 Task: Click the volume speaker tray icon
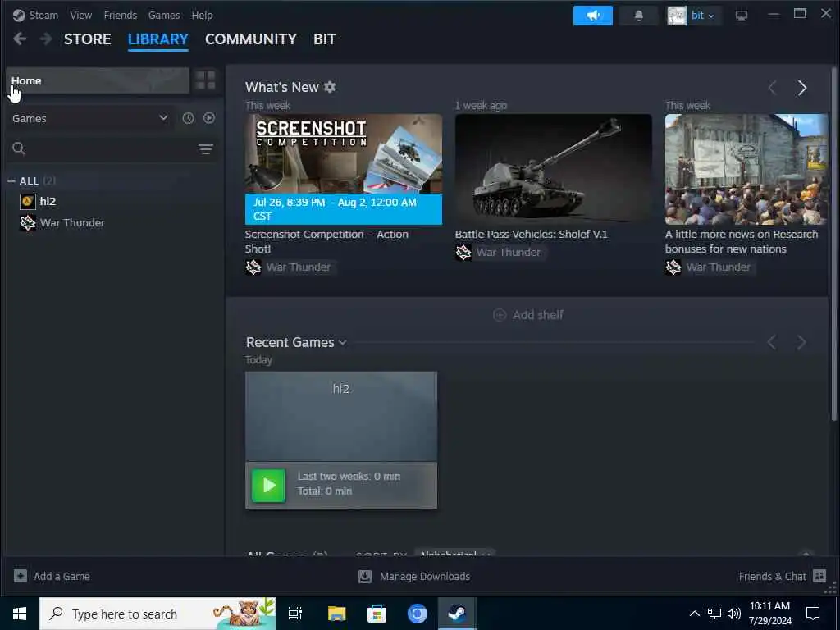pyautogui.click(x=734, y=614)
